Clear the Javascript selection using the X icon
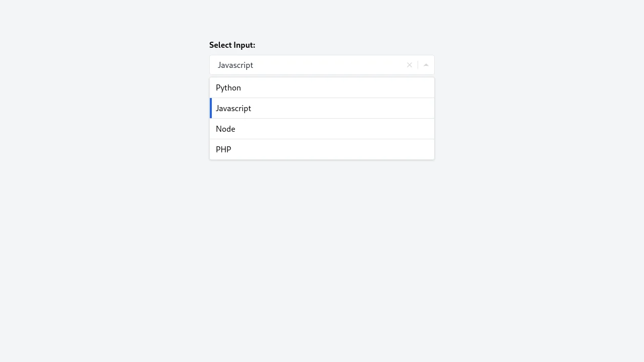 (409, 65)
